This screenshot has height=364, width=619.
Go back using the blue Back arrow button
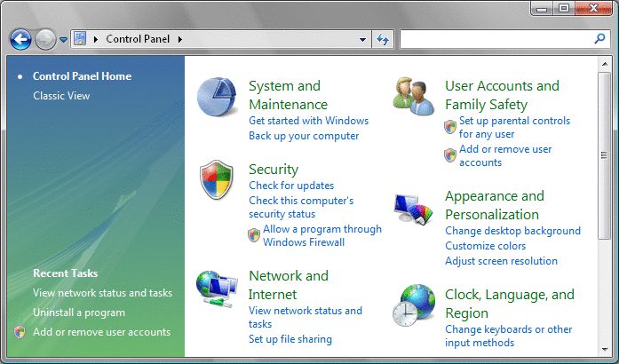[20, 39]
